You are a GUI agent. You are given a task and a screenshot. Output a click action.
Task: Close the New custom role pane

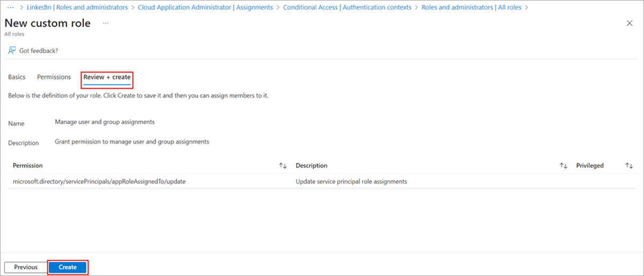[630, 23]
